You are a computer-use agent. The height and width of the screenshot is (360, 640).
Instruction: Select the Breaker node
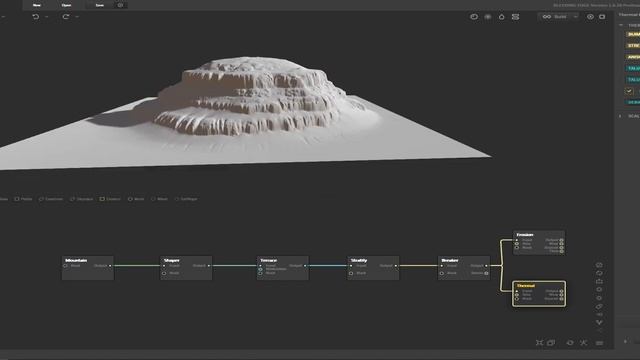click(x=464, y=268)
